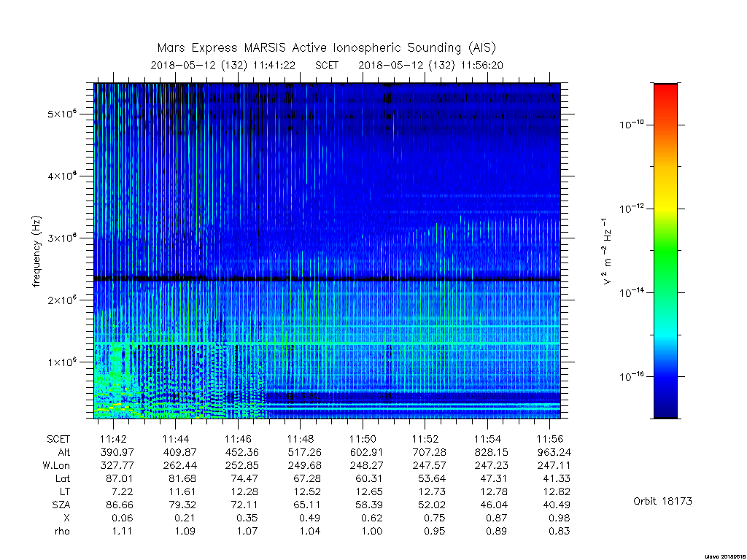
Task: Click the time tick label '11:42'
Action: point(113,439)
